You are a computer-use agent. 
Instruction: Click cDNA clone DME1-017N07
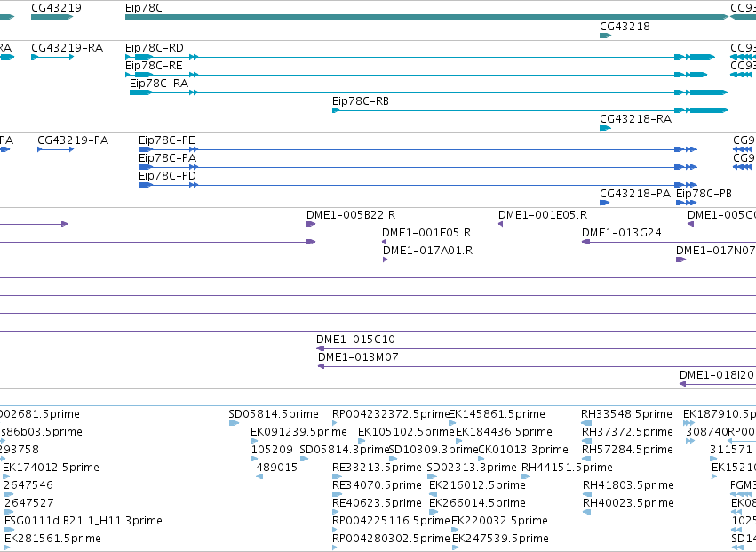pyautogui.click(x=716, y=260)
